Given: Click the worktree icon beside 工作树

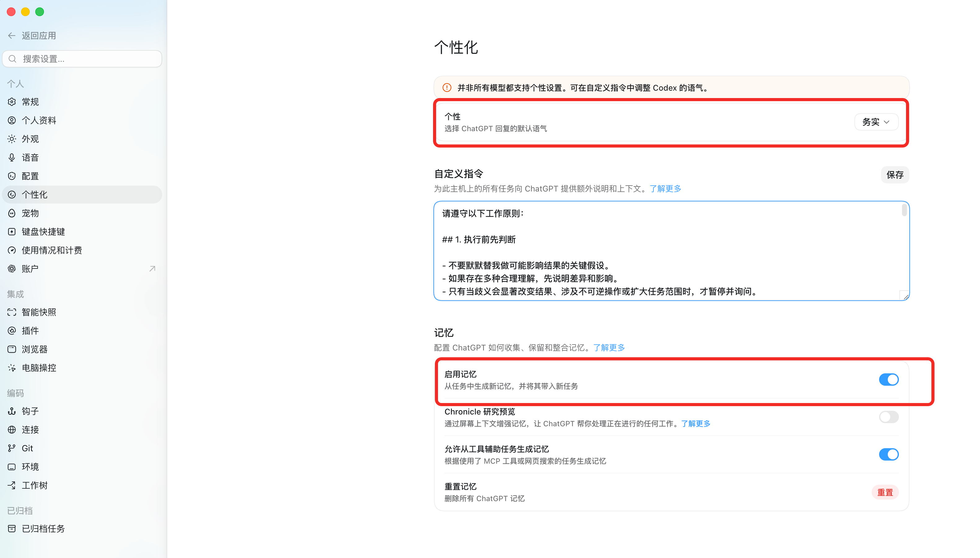Looking at the screenshot, I should pos(12,486).
